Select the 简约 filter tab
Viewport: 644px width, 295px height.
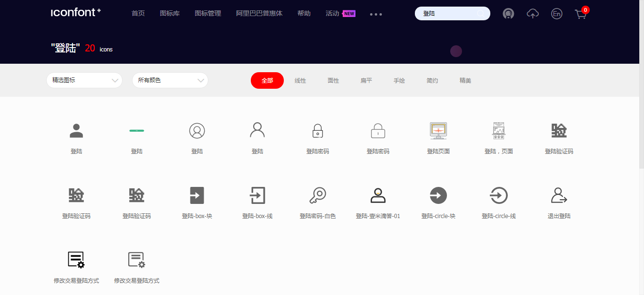coord(432,81)
